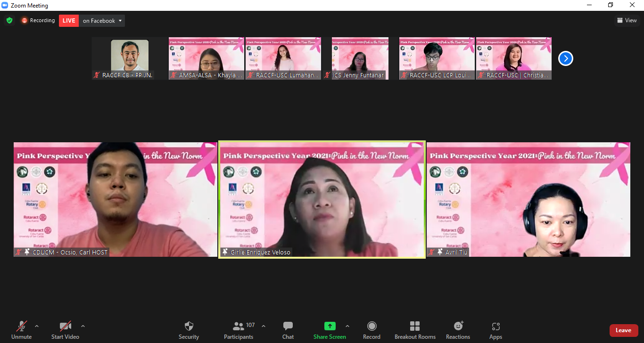Viewport: 644px width, 343px height.
Task: Open the Chat panel
Action: [x=288, y=330]
